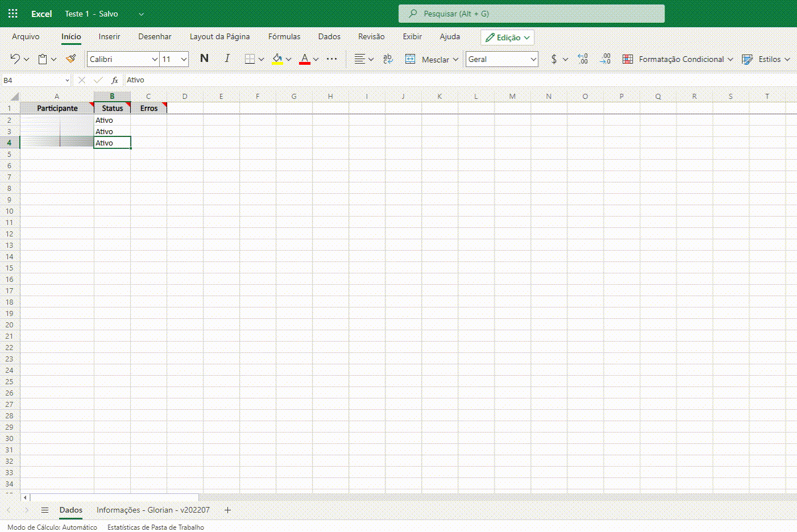Open the all sheets list icon
The image size is (797, 532).
point(45,510)
